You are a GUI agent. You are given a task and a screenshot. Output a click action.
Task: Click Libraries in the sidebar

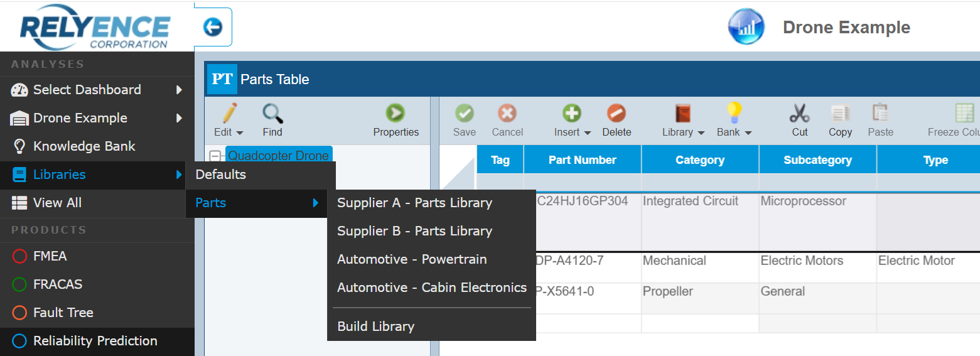click(x=93, y=175)
